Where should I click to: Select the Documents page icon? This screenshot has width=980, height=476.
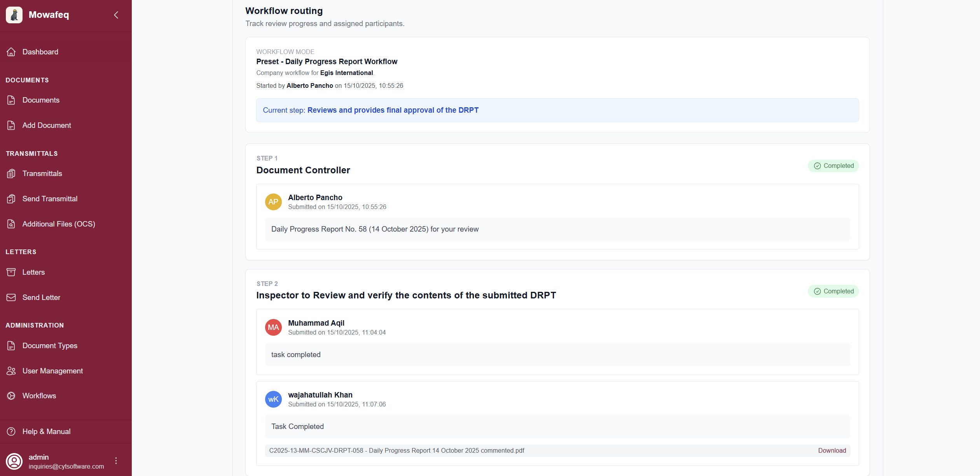[x=11, y=100]
